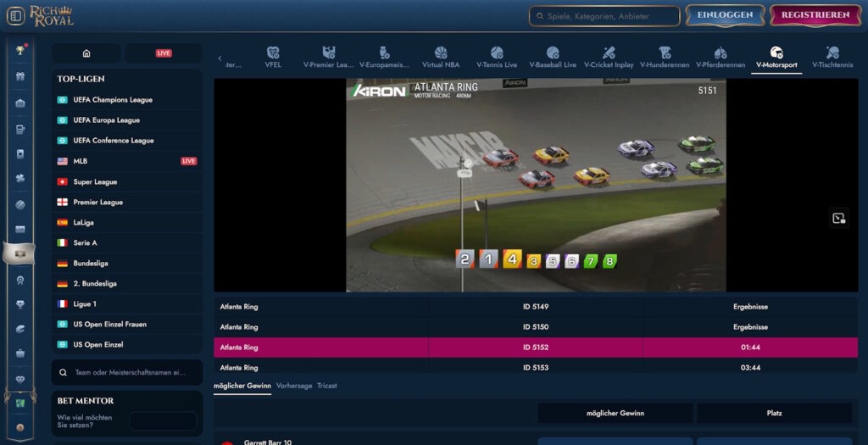Image resolution: width=868 pixels, height=445 pixels.
Task: Open the Virtual NBA category
Action: point(441,57)
